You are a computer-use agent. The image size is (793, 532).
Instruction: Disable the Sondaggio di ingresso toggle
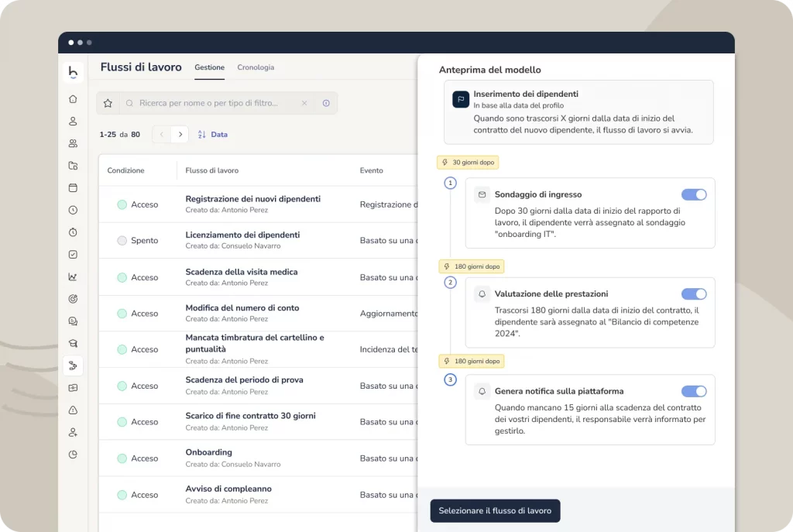pos(693,195)
